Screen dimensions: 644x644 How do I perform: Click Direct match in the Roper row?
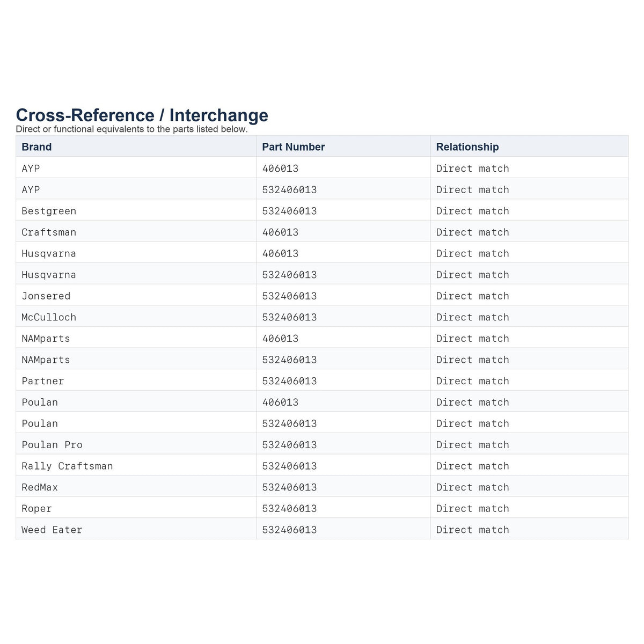coord(472,509)
